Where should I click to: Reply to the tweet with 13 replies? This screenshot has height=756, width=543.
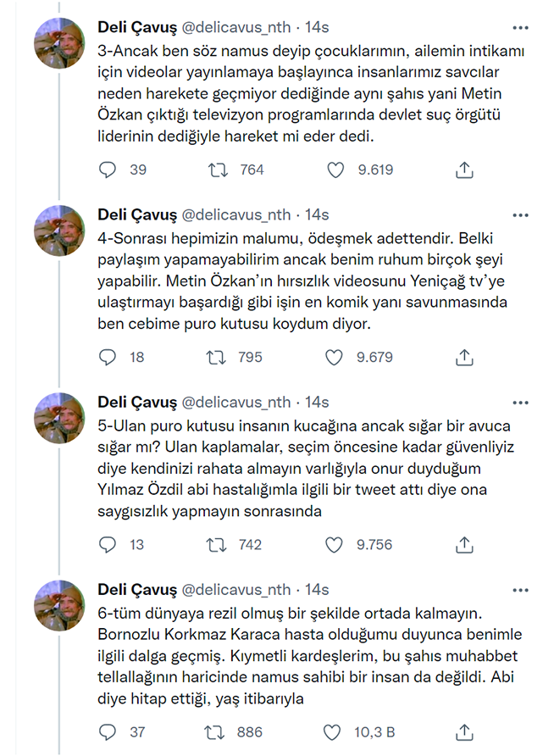pyautogui.click(x=108, y=544)
